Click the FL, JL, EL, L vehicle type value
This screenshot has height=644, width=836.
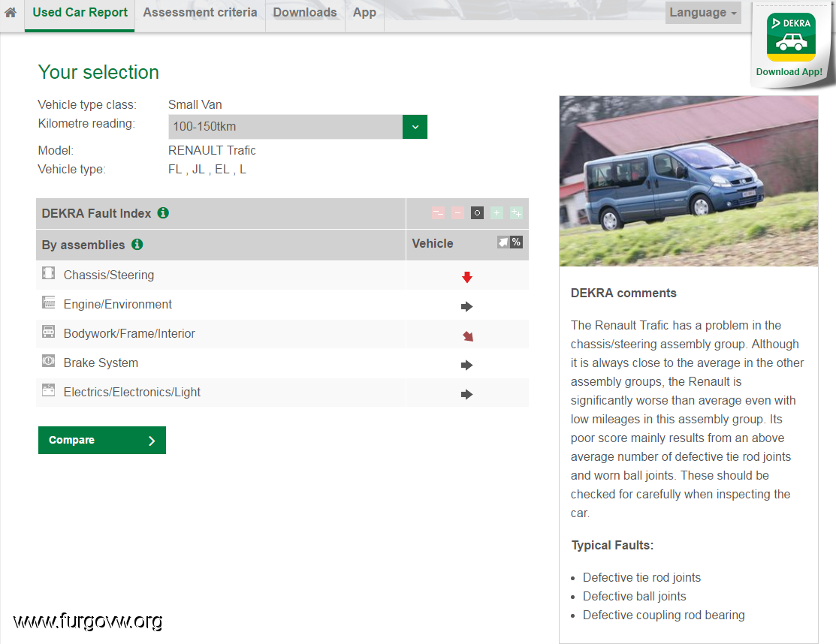pos(207,170)
